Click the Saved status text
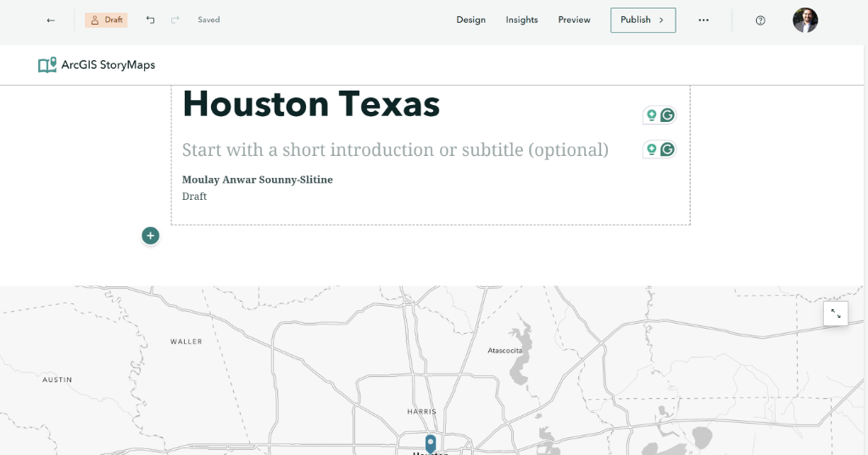 point(209,20)
